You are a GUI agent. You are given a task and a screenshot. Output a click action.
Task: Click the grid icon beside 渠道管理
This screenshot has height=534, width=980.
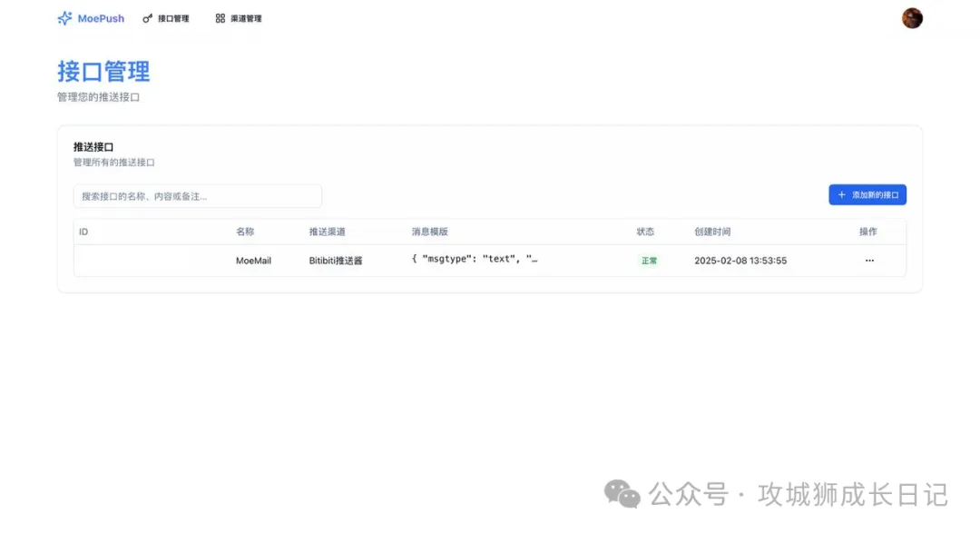coord(220,18)
